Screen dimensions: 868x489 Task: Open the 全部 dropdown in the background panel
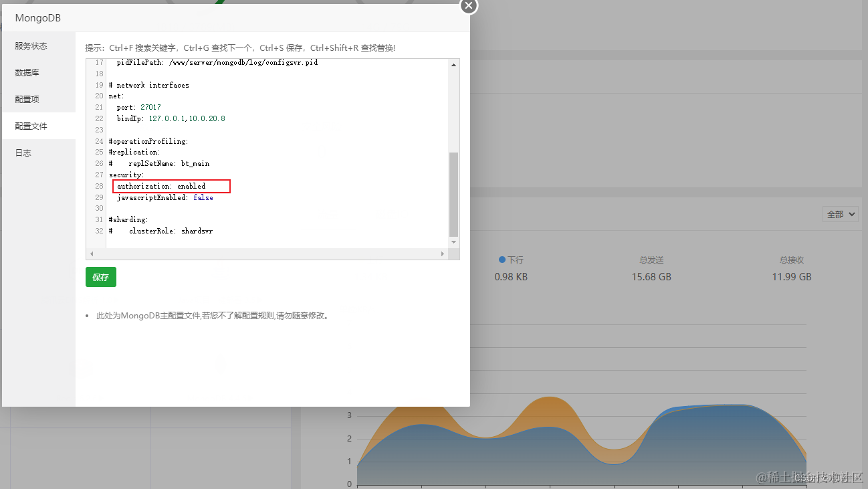pyautogui.click(x=841, y=215)
